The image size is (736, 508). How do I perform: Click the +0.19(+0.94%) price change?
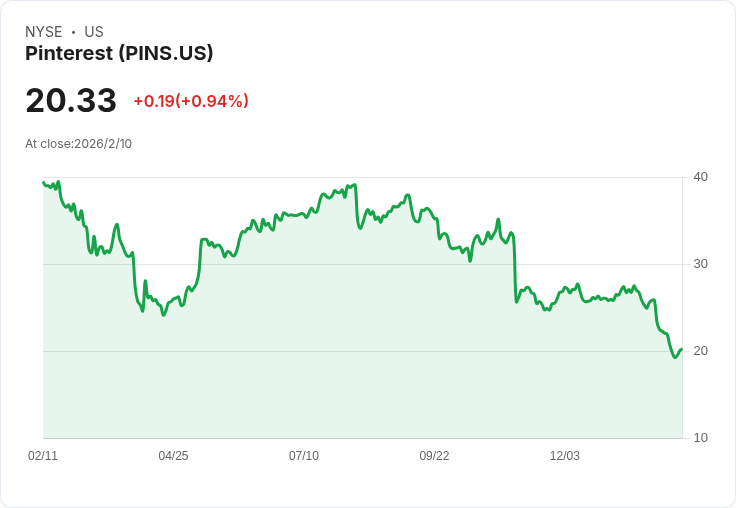click(x=191, y=101)
